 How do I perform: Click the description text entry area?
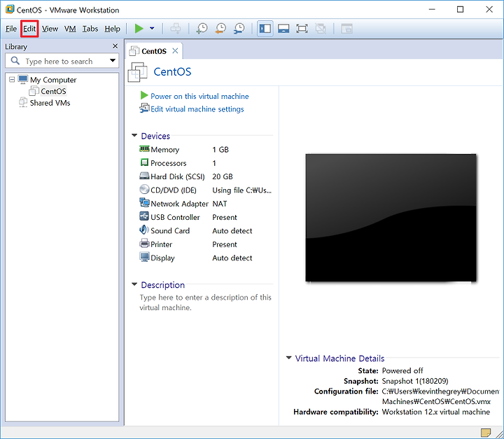[x=205, y=302]
